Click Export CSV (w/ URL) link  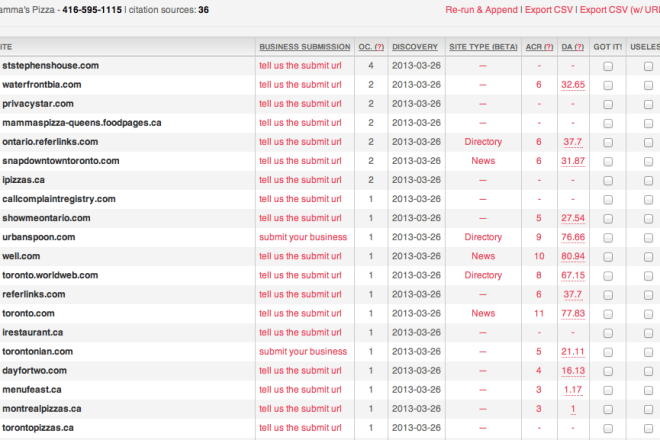[x=620, y=10]
